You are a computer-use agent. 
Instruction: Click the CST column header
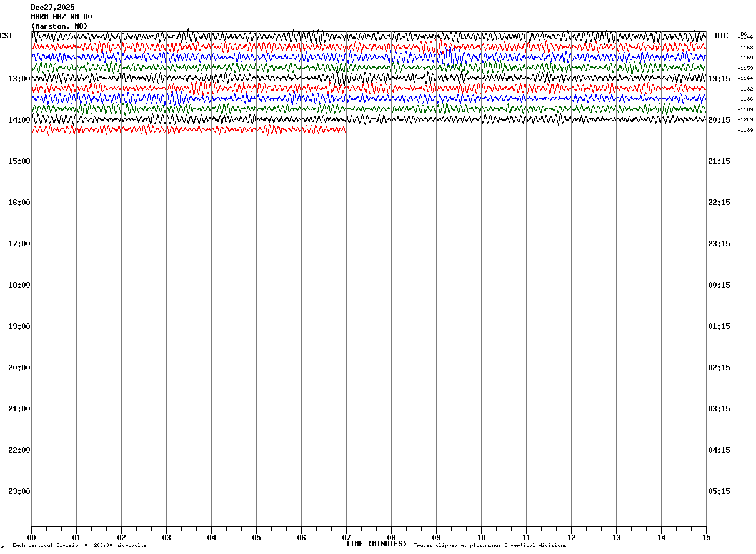(x=6, y=36)
